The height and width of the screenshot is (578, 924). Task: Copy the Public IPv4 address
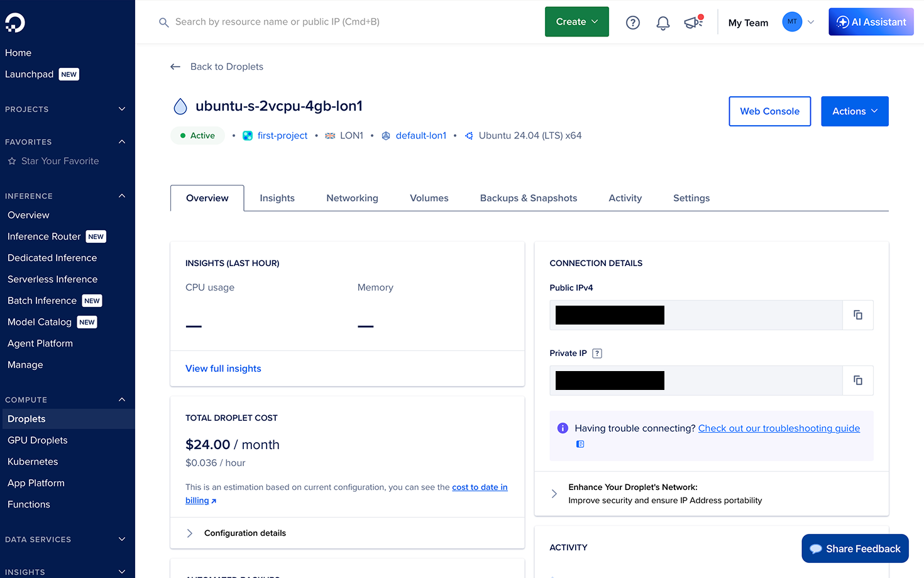point(858,315)
